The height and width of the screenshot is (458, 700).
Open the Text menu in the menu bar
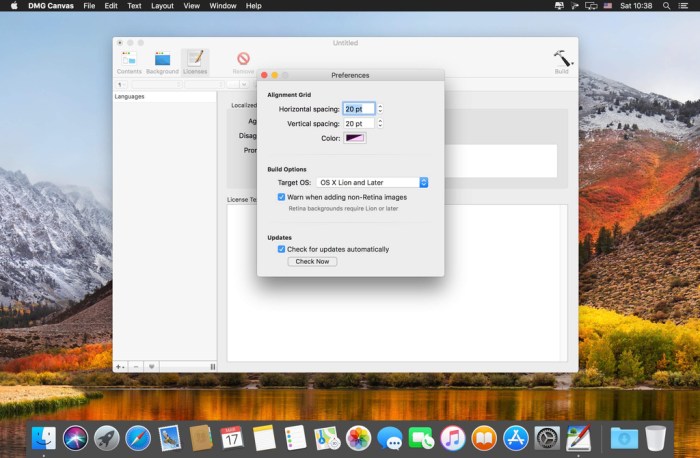click(x=134, y=6)
